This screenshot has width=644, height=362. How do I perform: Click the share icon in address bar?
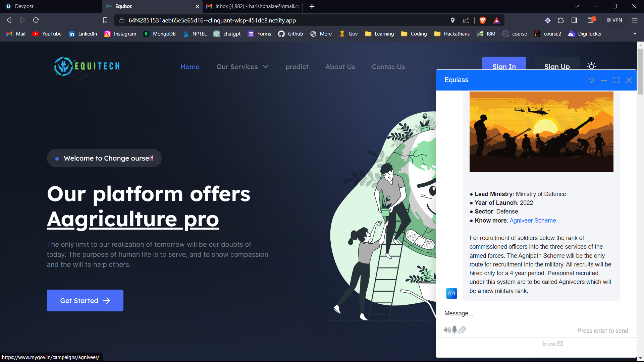click(466, 20)
